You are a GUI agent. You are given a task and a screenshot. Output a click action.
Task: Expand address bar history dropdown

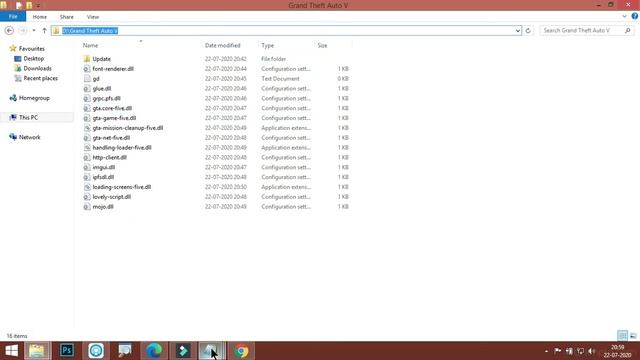(x=518, y=31)
